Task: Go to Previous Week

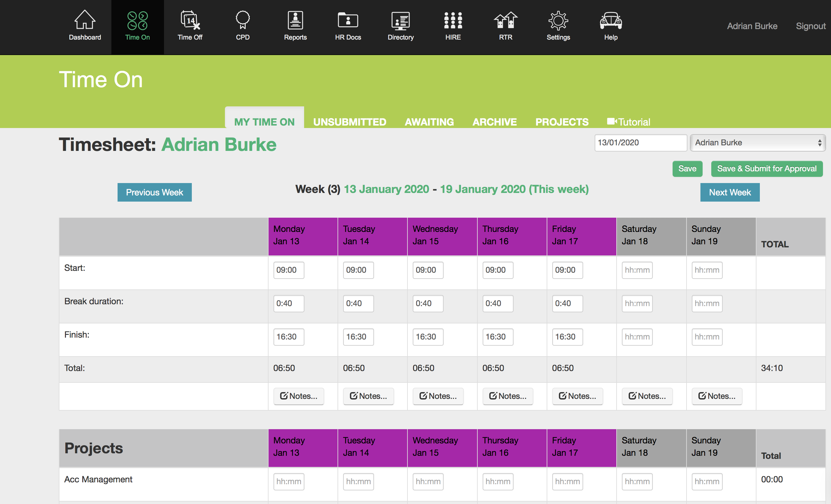Action: tap(154, 192)
